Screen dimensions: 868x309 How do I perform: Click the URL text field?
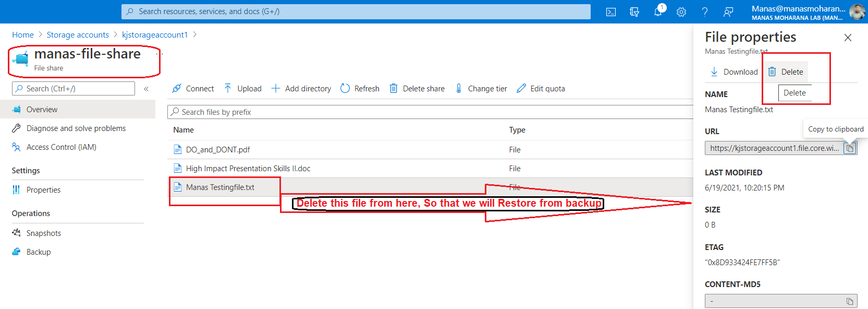tap(775, 148)
